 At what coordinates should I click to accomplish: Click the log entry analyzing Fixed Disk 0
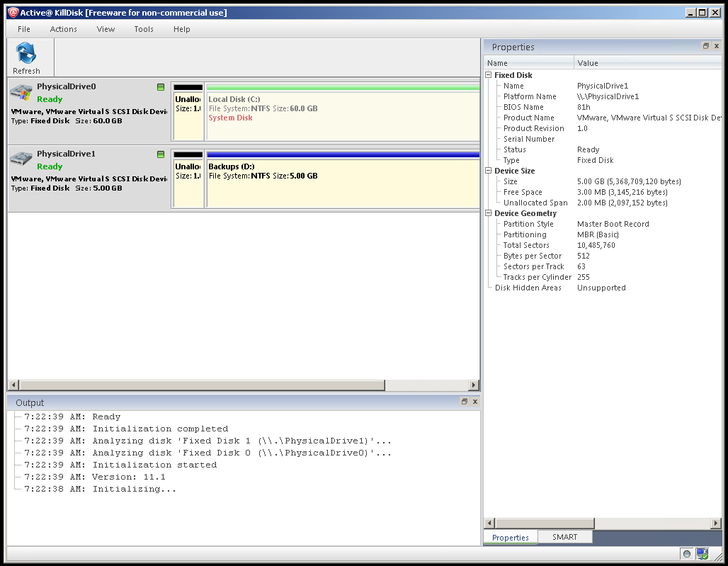[207, 453]
